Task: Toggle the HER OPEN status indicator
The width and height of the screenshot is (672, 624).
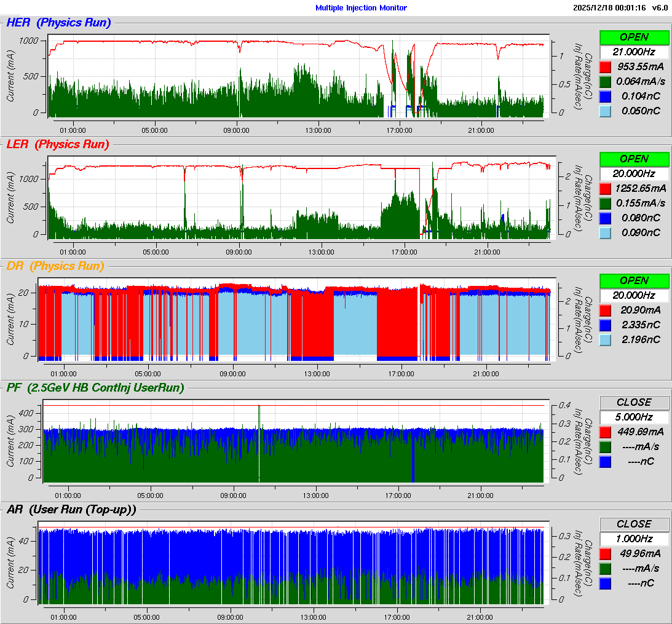Action: [x=634, y=38]
